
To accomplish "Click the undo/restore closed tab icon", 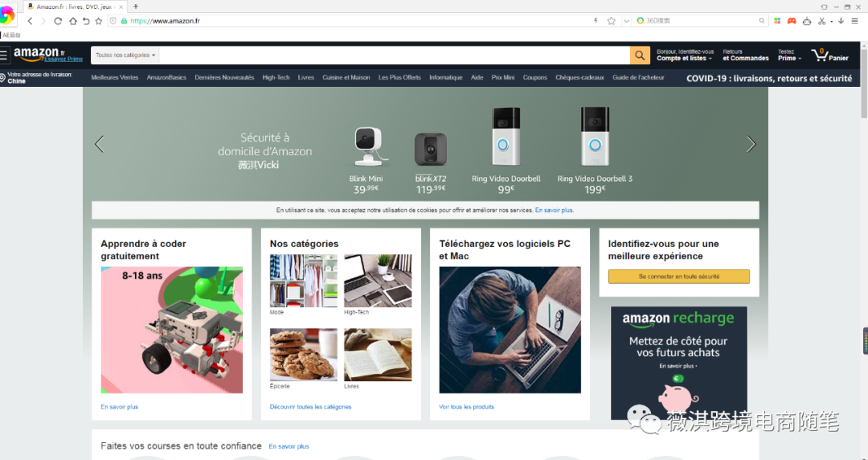I will coord(86,21).
